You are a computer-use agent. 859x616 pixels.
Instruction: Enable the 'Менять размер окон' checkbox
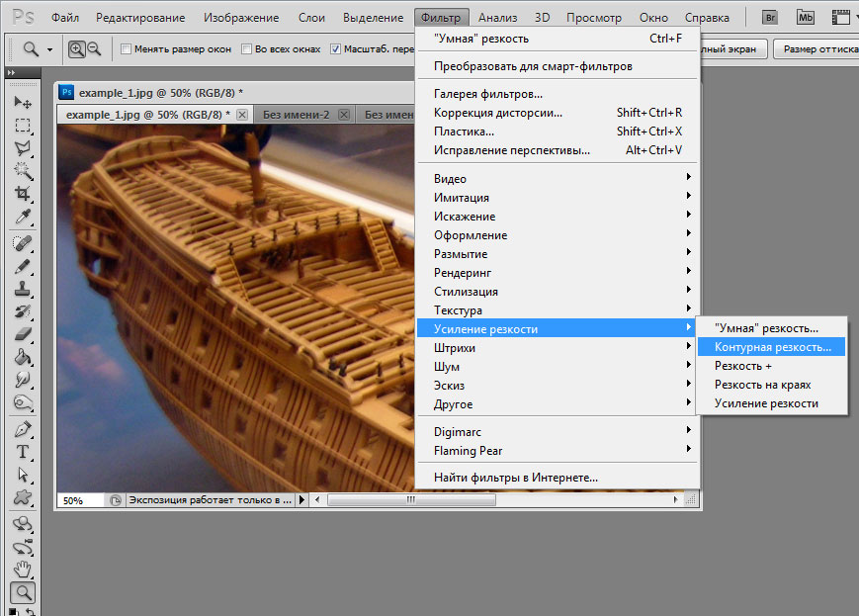[126, 49]
